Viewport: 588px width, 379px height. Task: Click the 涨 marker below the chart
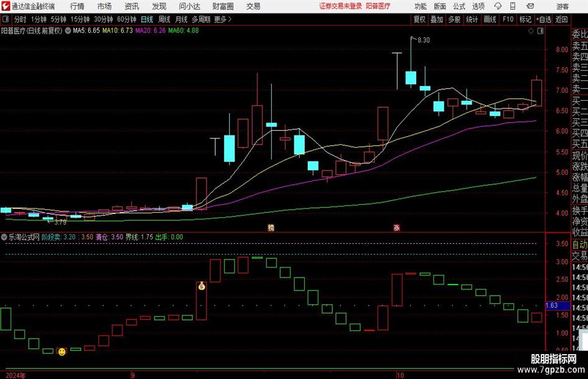[396, 227]
